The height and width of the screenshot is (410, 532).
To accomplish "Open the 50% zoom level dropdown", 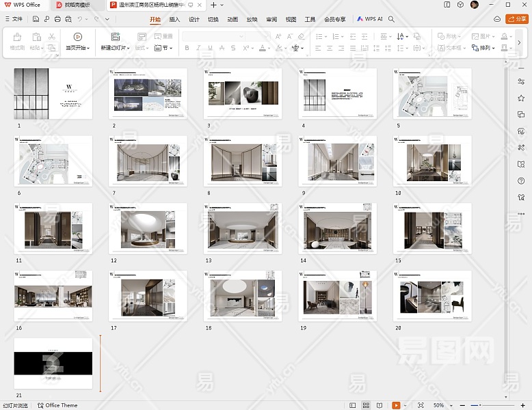I will point(442,405).
